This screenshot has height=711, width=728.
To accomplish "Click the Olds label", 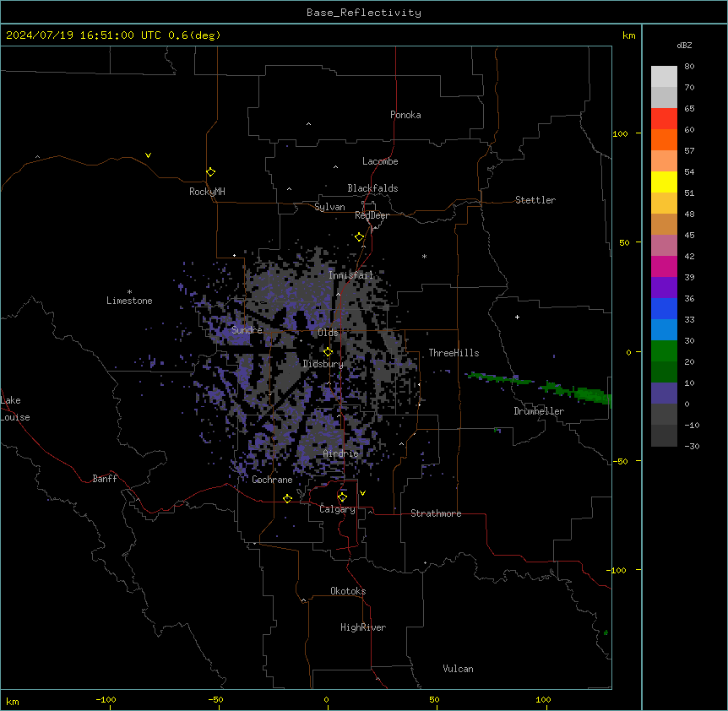I will pyautogui.click(x=328, y=333).
